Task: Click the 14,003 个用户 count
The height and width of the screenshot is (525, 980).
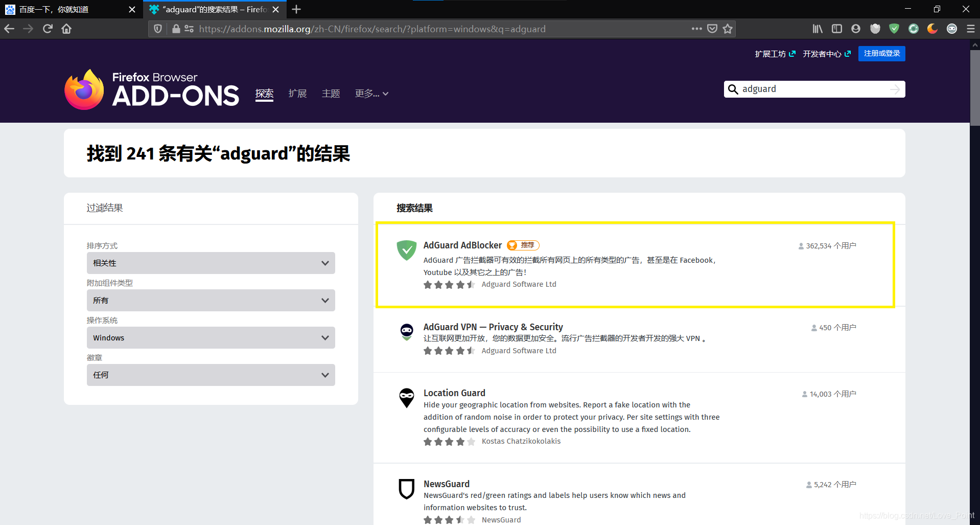Action: [829, 394]
